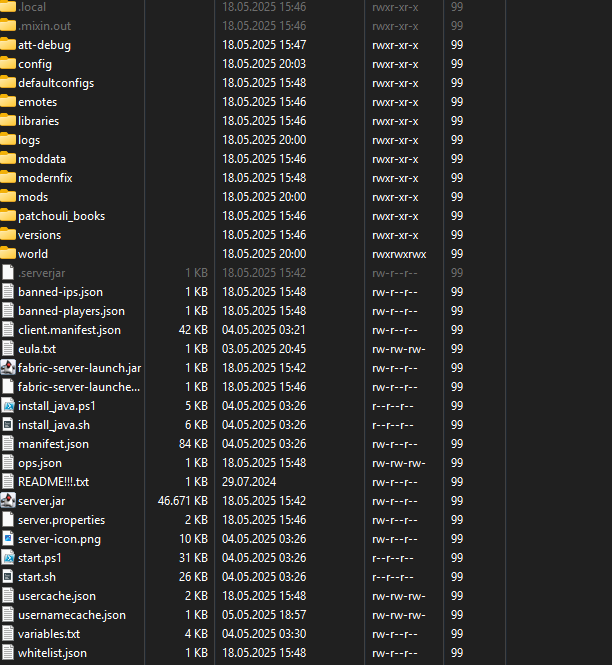Click the 6 KB size of install_java.sh
The height and width of the screenshot is (665, 612).
pos(196,425)
